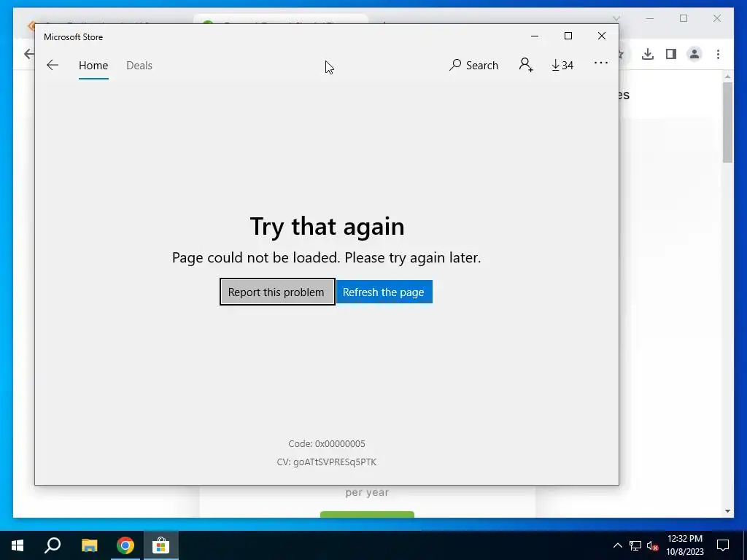747x560 pixels.
Task: Click "Try that again" heading
Action: 327,226
